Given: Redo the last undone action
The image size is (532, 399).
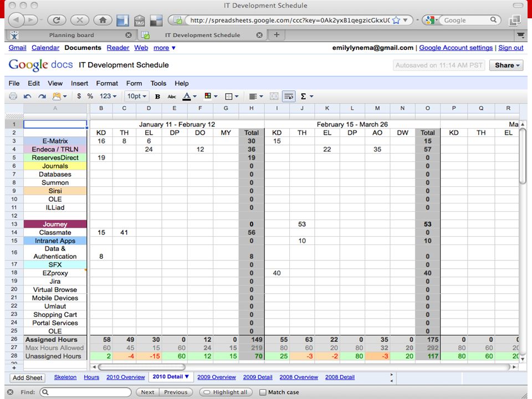Looking at the screenshot, I should pyautogui.click(x=42, y=96).
